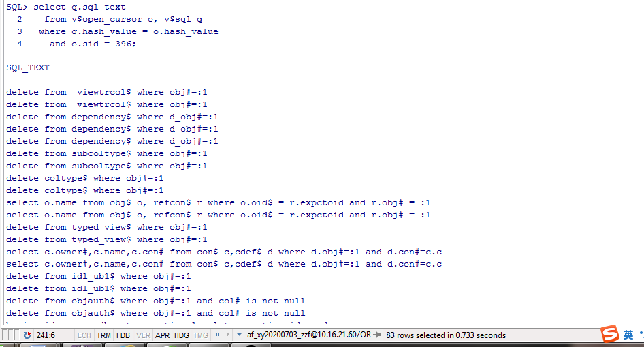
Task: Click the '83 rows selected' status message
Action: pyautogui.click(x=446, y=335)
